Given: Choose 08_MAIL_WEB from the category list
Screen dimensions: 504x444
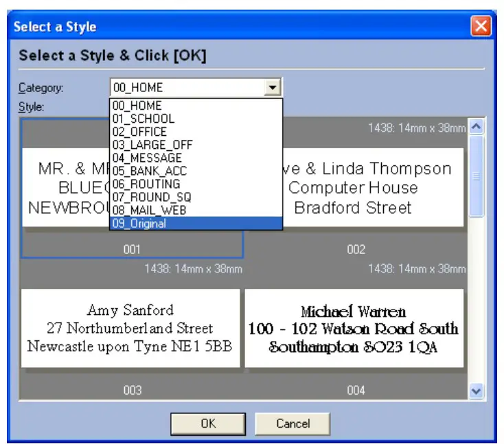Looking at the screenshot, I should (196, 211).
